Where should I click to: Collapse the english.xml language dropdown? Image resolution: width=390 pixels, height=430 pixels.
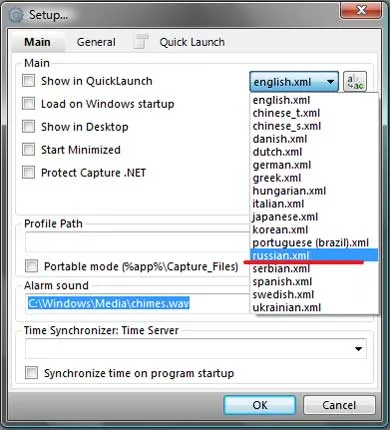coord(294,82)
